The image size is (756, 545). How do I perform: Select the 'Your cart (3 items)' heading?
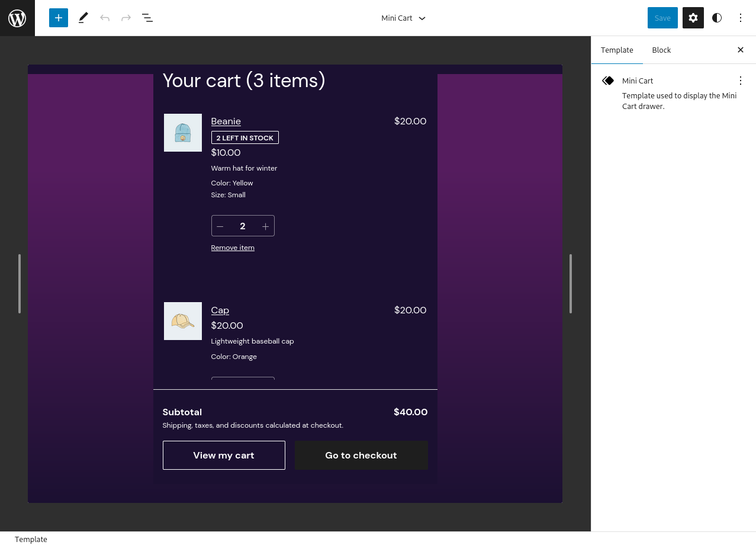244,80
